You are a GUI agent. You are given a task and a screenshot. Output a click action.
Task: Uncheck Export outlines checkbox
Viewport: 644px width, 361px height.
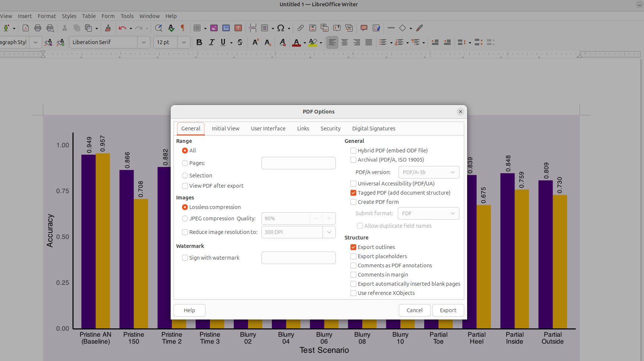[353, 247]
